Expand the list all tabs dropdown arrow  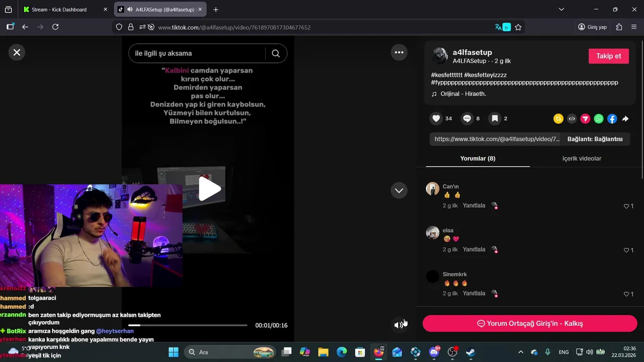[x=561, y=10]
